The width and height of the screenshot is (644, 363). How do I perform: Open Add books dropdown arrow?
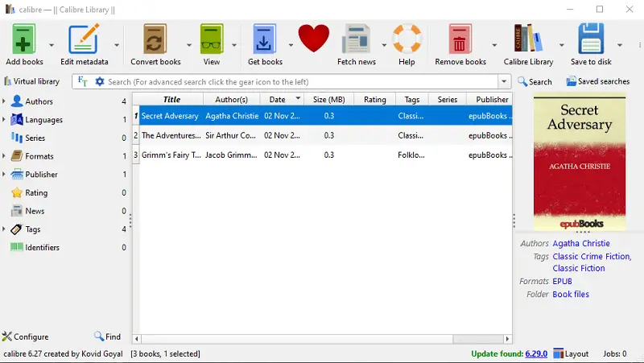click(x=52, y=45)
